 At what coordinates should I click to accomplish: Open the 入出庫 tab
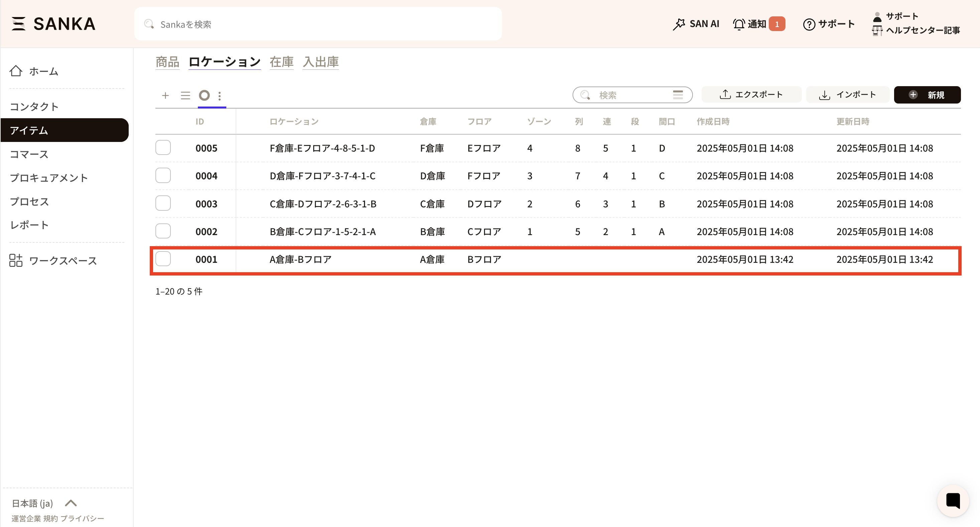[320, 61]
